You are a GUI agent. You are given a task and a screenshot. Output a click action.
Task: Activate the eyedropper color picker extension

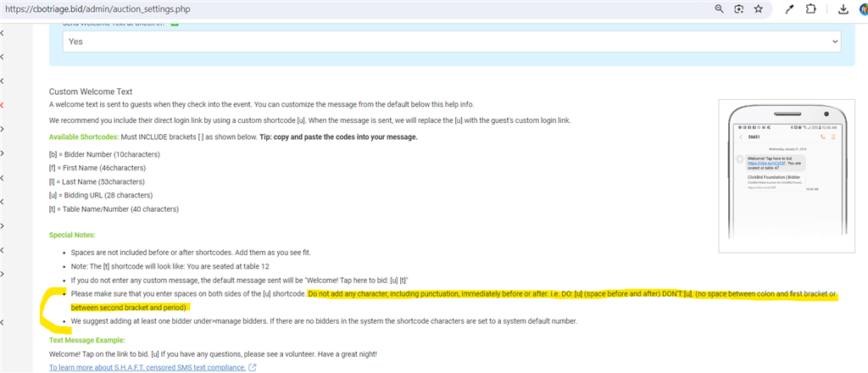click(790, 8)
